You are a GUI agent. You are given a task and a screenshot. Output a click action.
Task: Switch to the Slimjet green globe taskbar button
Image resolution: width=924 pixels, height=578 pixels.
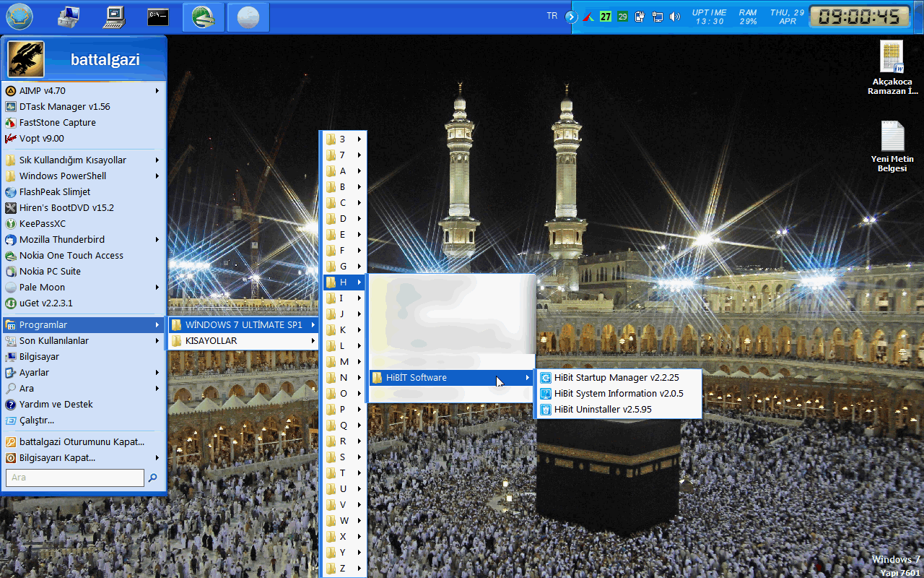tap(204, 17)
